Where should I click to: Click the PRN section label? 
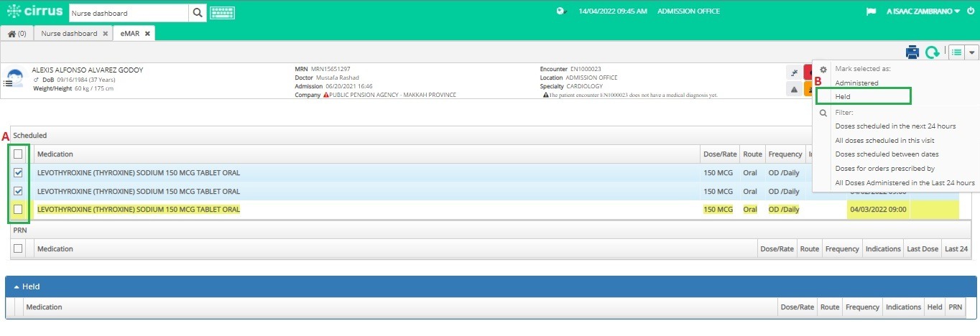point(19,230)
